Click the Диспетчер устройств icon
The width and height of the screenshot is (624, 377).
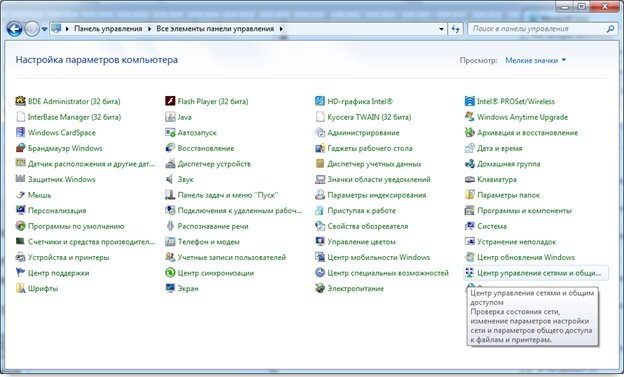[x=170, y=164]
